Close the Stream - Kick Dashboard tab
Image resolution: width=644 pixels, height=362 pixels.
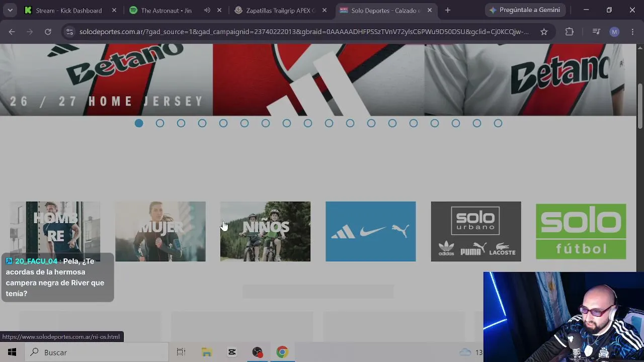click(x=114, y=10)
